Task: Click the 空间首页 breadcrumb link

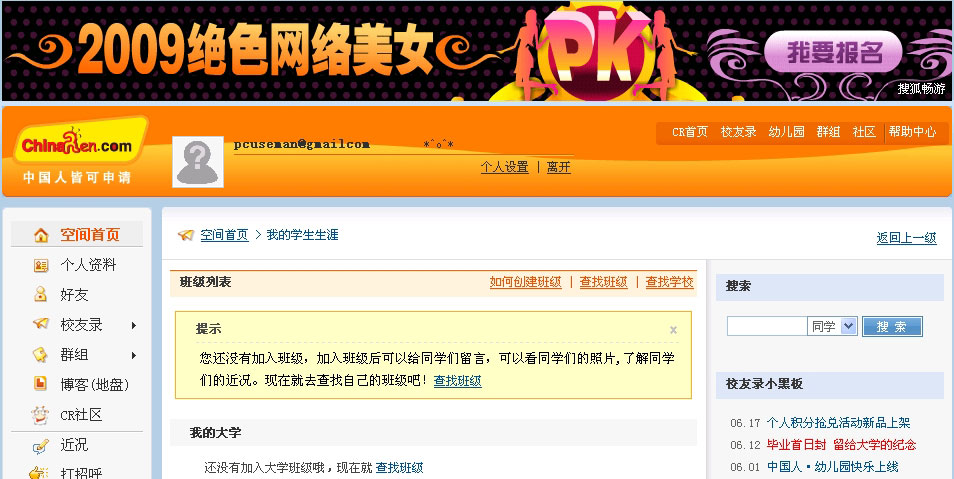Action: (225, 235)
